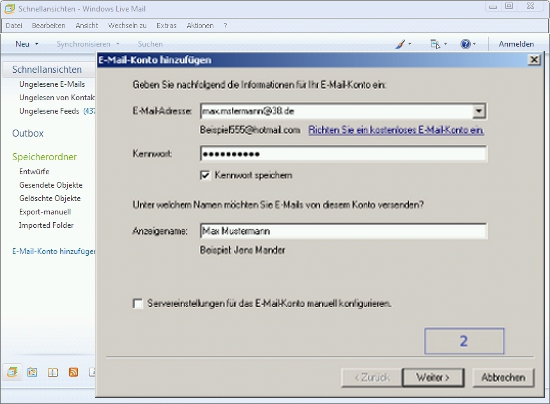Click the paintbrush color scheme icon
This screenshot has width=550, height=404.
coord(400,44)
